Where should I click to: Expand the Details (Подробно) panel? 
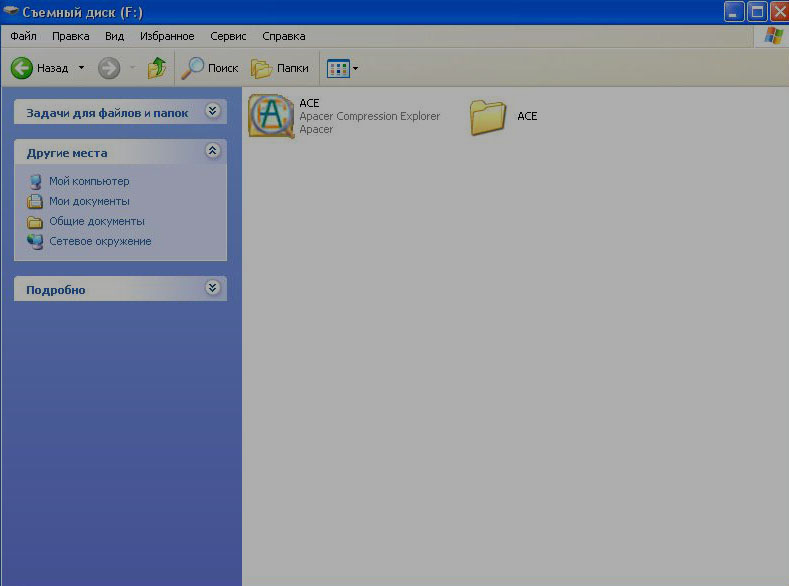tap(212, 288)
